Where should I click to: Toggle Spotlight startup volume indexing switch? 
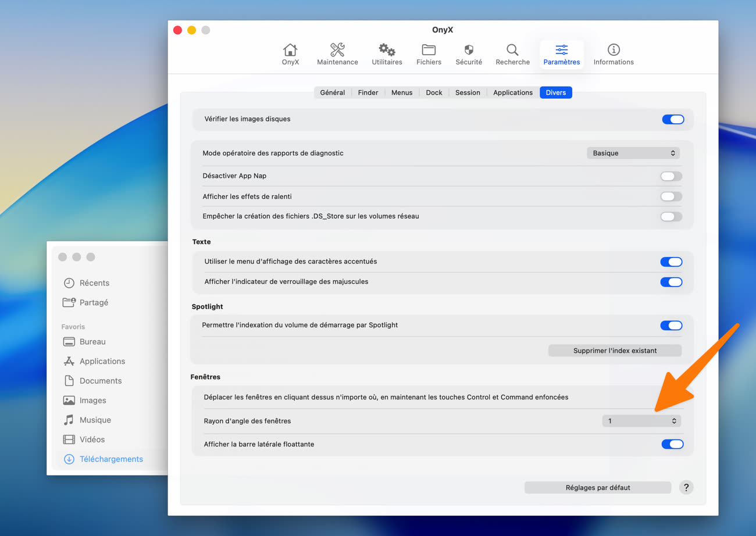pos(671,326)
